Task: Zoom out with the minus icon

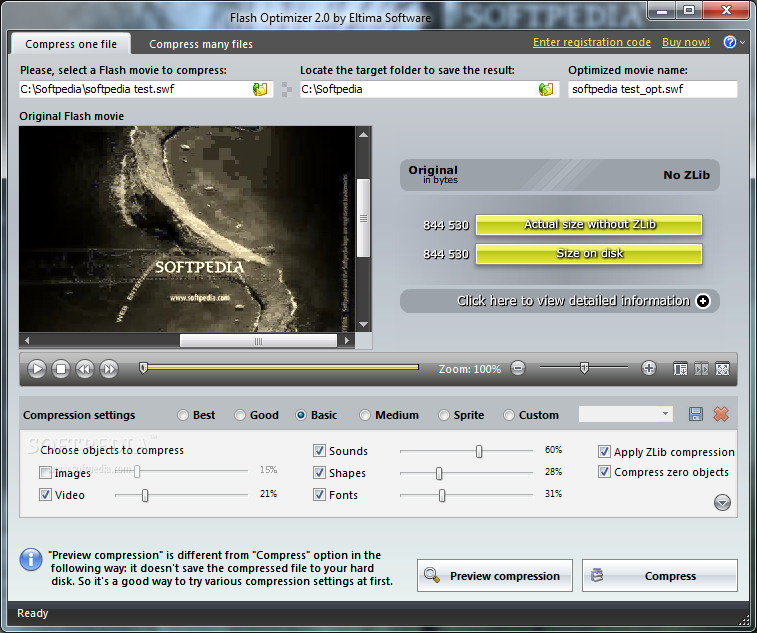Action: click(518, 368)
